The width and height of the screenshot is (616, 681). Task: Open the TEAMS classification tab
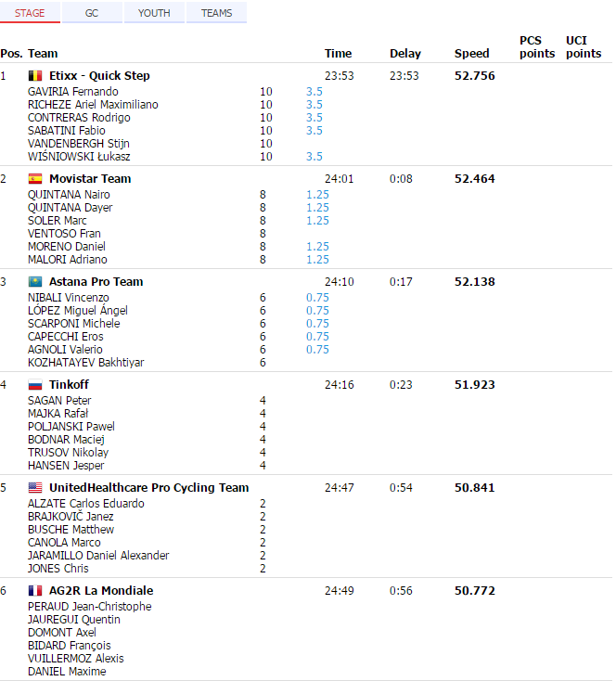tap(217, 13)
